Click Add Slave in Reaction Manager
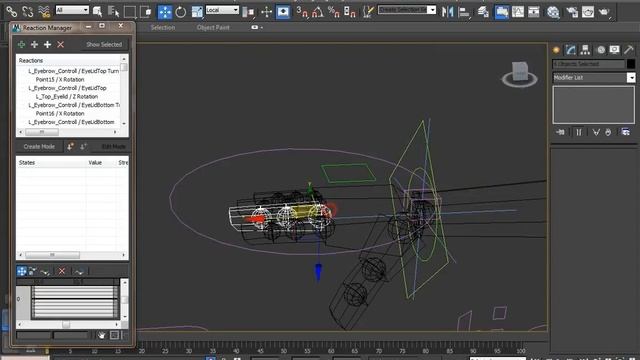The height and width of the screenshot is (360, 640). (34, 44)
